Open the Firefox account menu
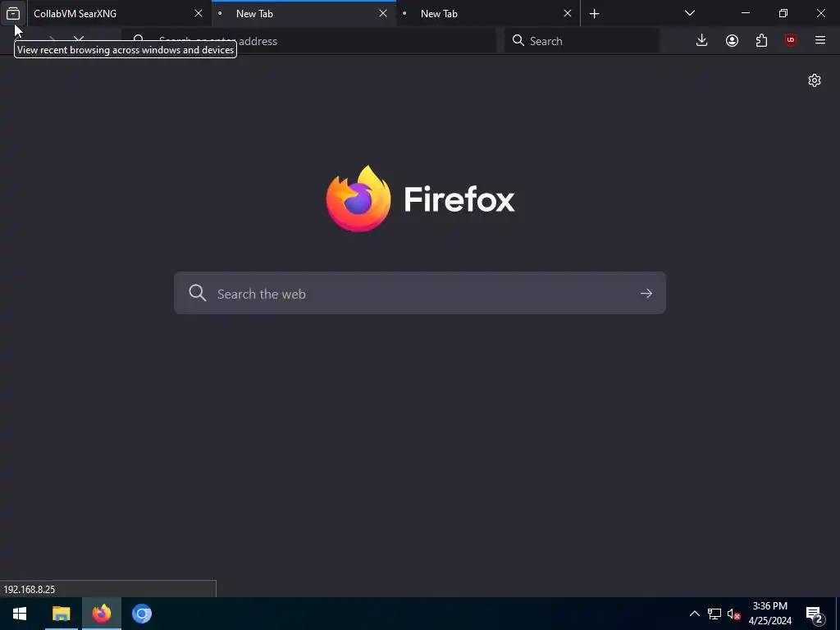Screen dimensions: 840x630 tap(732, 41)
